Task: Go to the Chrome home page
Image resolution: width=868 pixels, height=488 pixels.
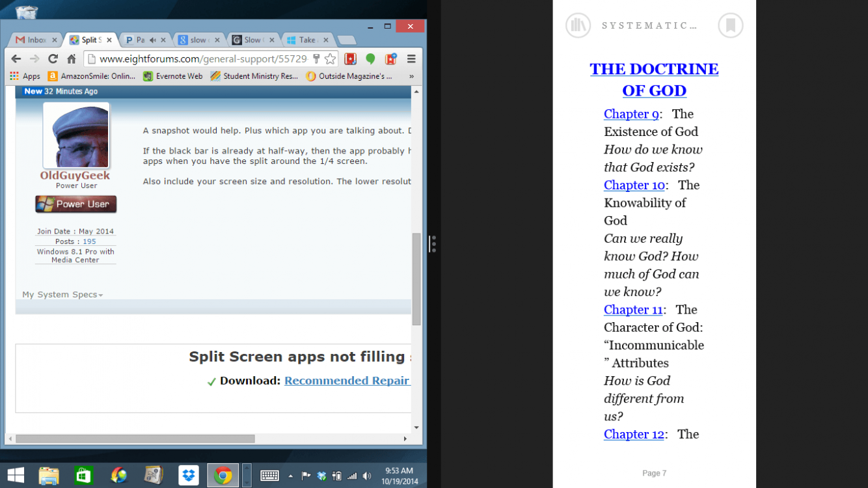Action: click(x=72, y=59)
